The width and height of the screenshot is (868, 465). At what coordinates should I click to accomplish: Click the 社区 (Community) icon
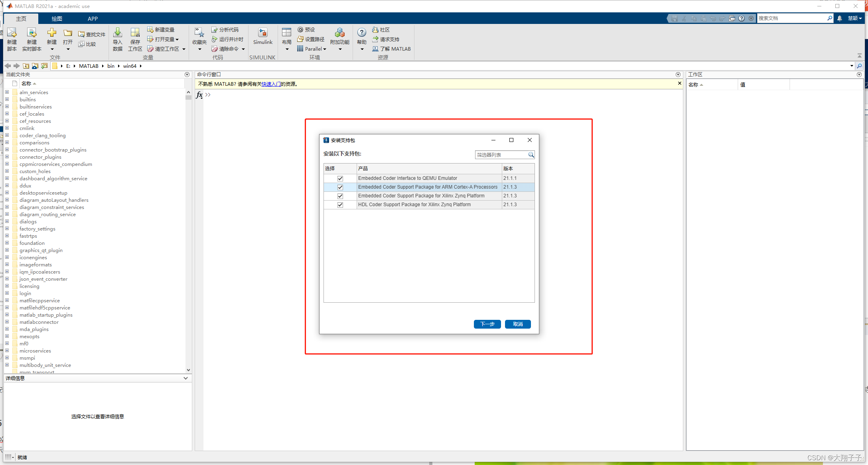point(381,29)
